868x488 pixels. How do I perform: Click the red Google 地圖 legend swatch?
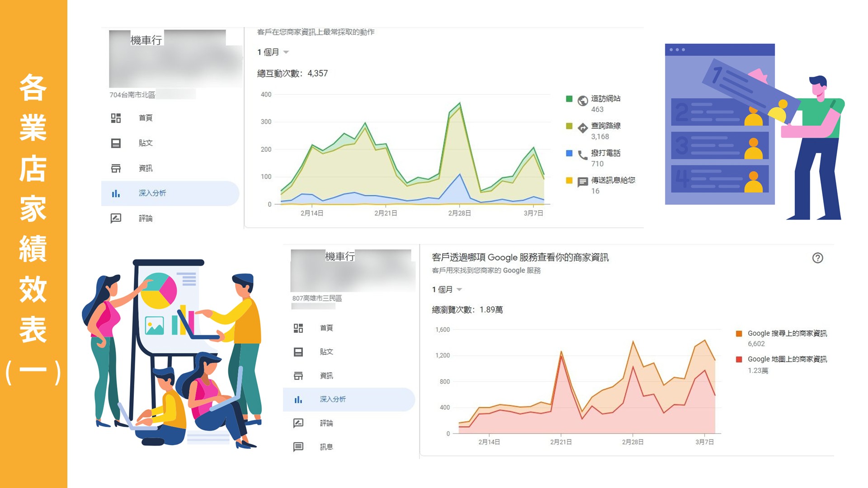coord(739,359)
